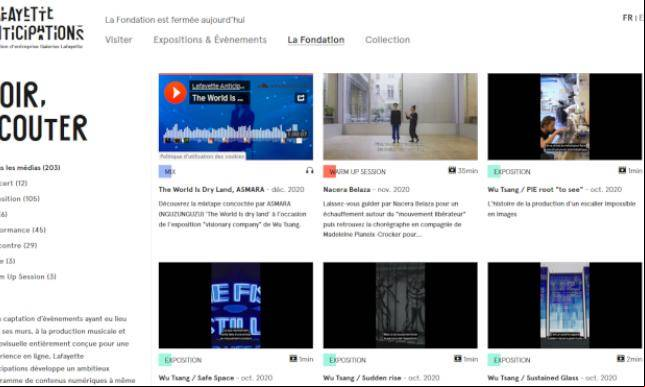Screen dimensions: 645x387
Task: Open the Collection menu item
Action: (x=387, y=40)
